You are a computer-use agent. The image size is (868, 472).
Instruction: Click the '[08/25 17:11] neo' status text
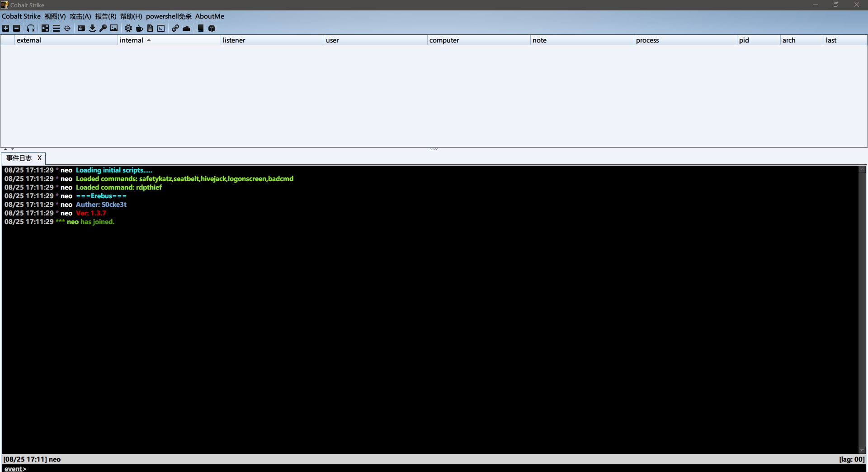coord(32,459)
